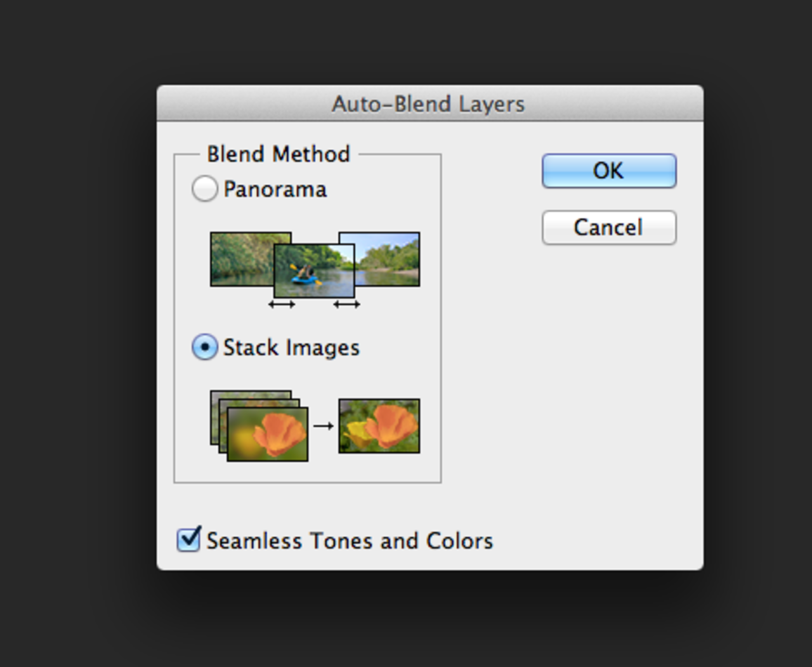Click the left double-headed arrow under the panorama
Screen dimensions: 812x667
[x=281, y=305]
